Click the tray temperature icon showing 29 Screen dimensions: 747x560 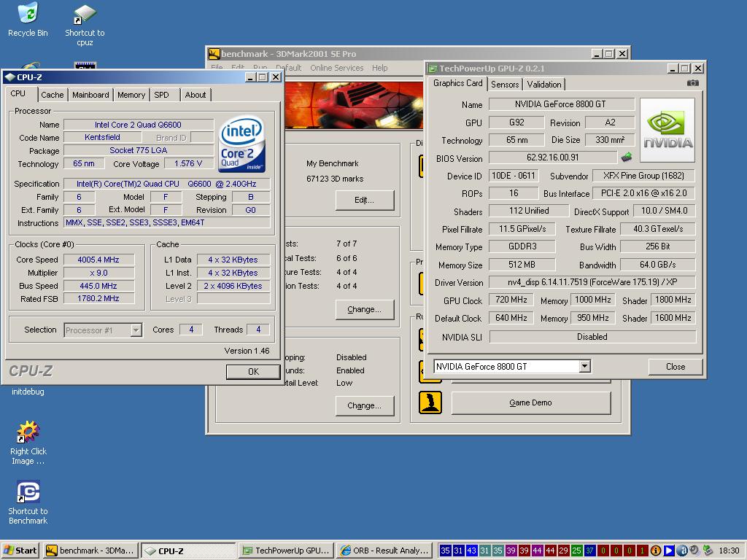coord(564,551)
